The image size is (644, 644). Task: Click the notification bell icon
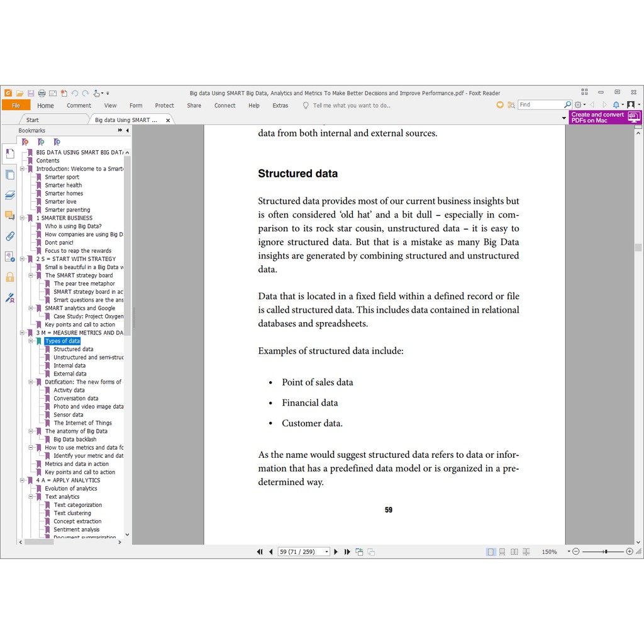[x=617, y=105]
